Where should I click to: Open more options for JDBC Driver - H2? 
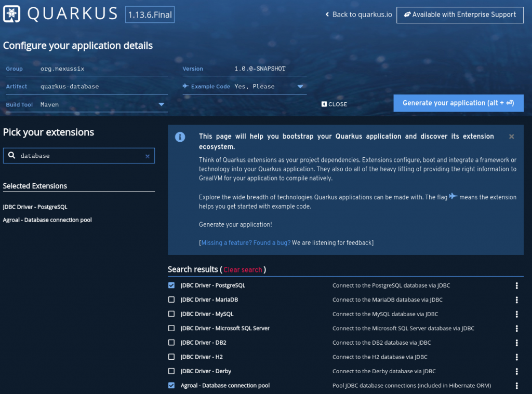(516, 357)
